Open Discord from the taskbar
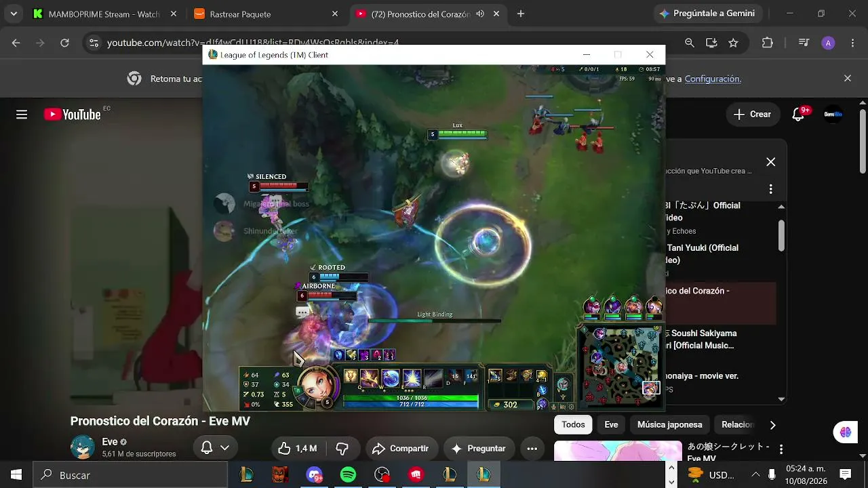 [315, 475]
